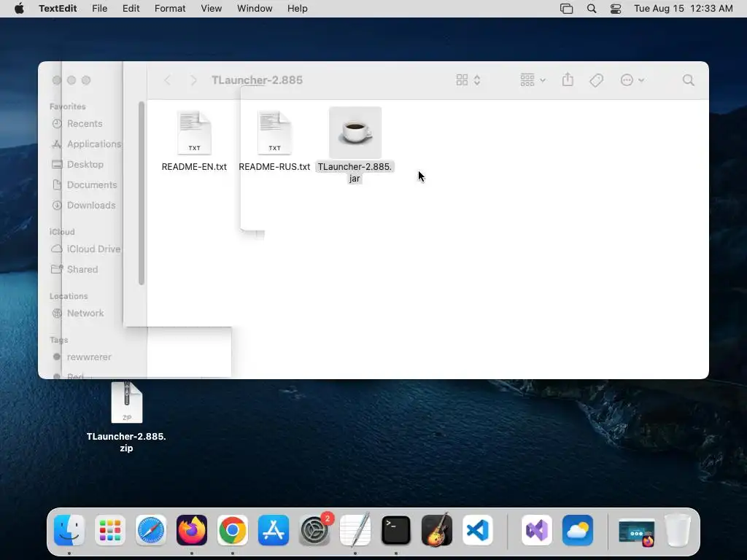Viewport: 747px width, 560px height.
Task: Click the Tags icon in Finder toolbar
Action: tap(597, 80)
